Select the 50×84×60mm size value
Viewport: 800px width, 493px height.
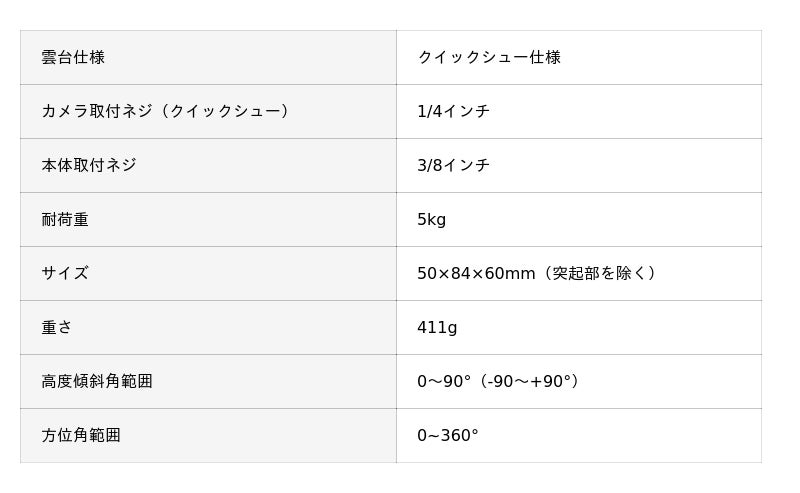[476, 274]
